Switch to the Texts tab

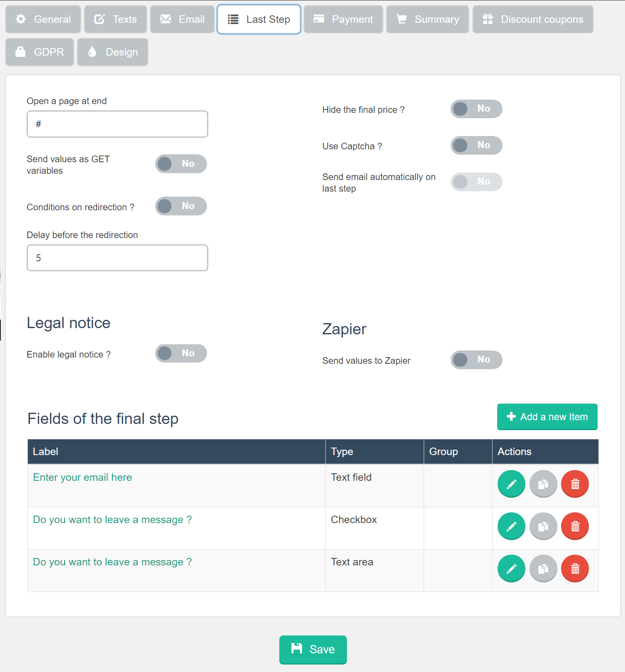coord(115,19)
